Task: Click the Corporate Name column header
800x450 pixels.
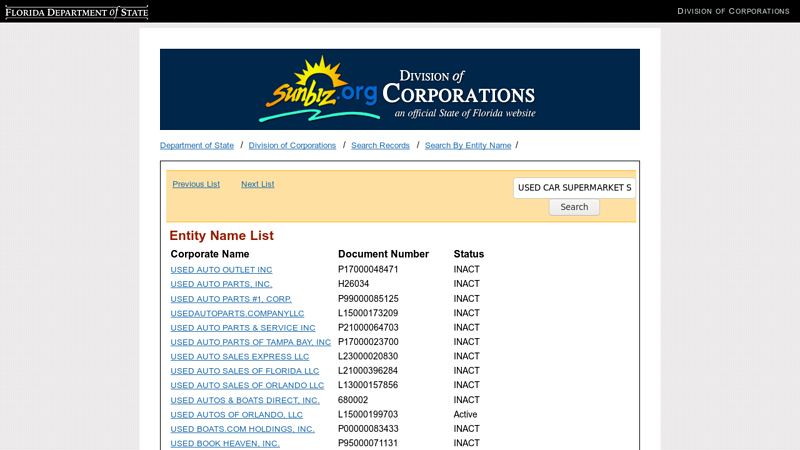Action: point(210,254)
